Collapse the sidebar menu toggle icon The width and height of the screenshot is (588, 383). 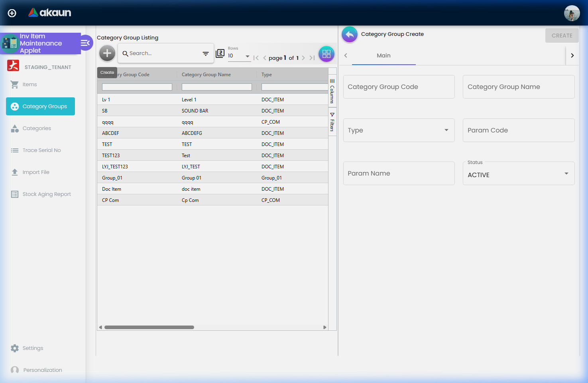85,43
